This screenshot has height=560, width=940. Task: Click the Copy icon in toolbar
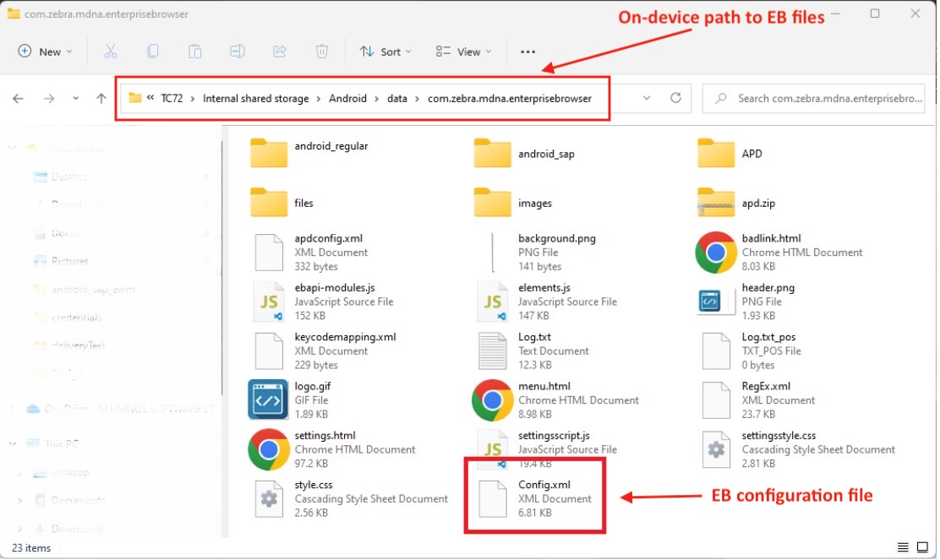[x=153, y=52]
